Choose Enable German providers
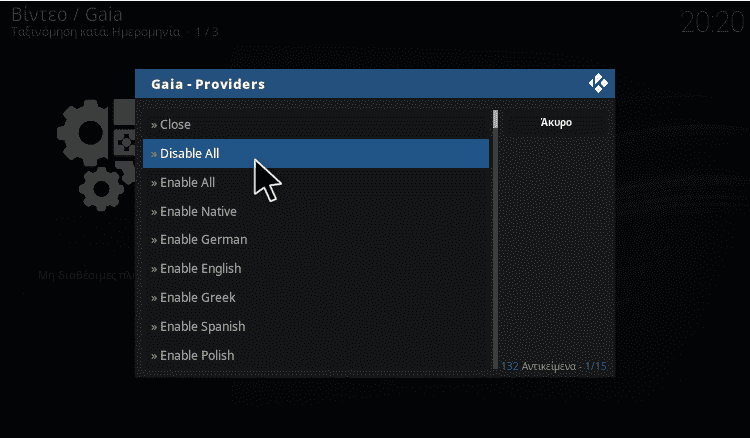Screen dimensions: 750x438 316,240
